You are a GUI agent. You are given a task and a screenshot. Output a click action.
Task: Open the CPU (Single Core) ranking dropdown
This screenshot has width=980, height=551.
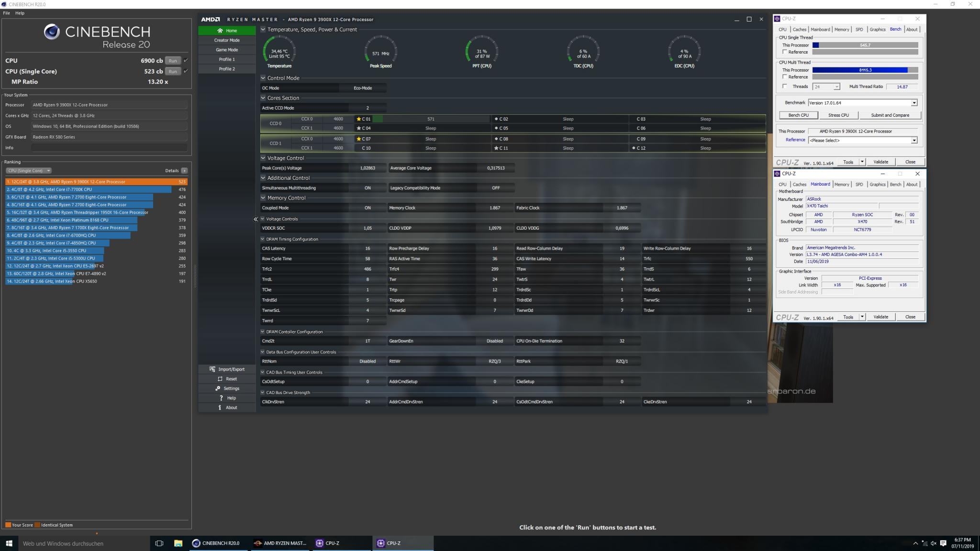click(29, 171)
